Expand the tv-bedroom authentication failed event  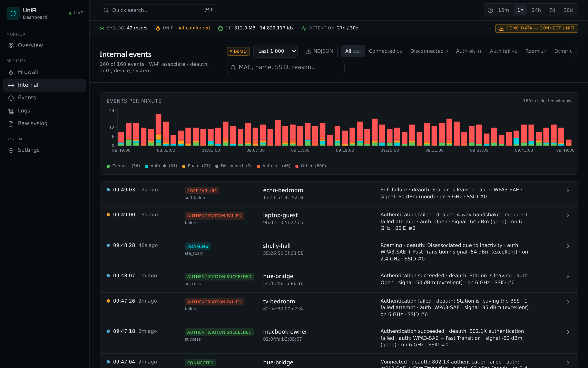[568, 302]
